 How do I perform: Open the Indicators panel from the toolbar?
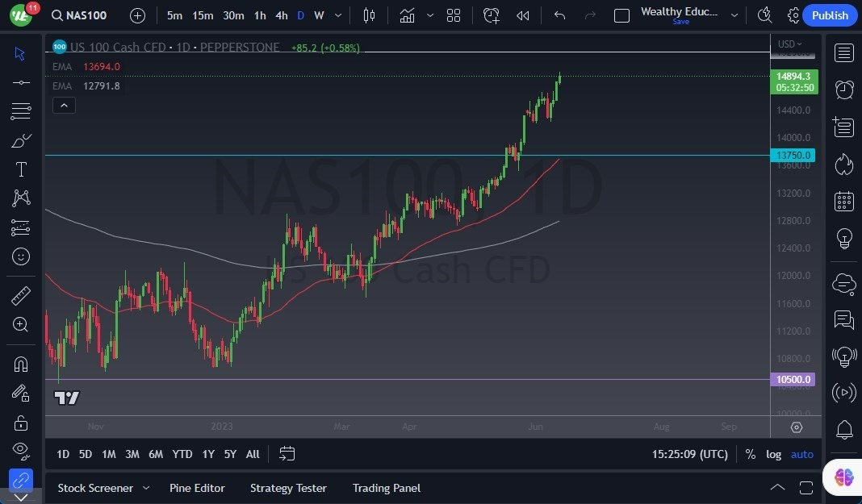click(407, 15)
